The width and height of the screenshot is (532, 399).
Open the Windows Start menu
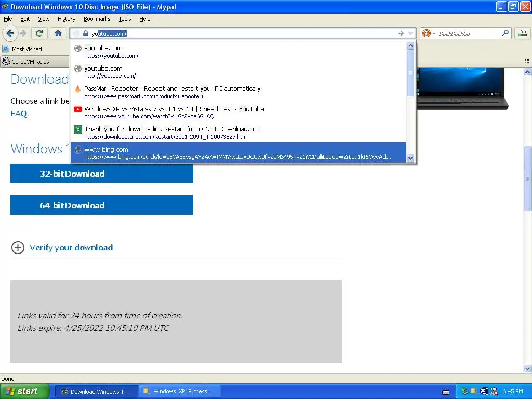click(x=24, y=391)
